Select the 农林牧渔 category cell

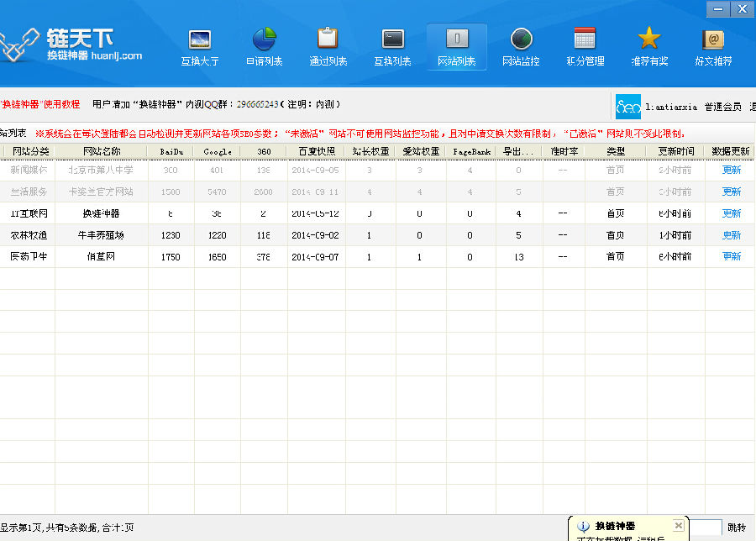pos(29,235)
